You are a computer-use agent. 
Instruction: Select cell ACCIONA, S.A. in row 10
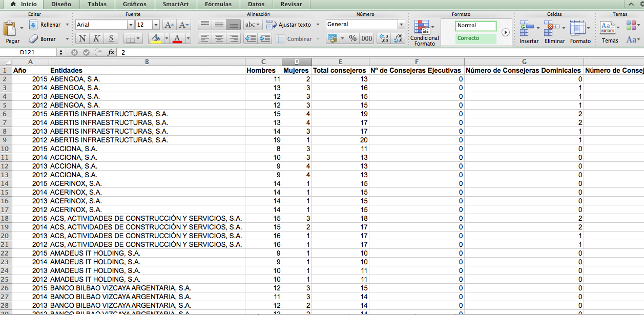point(147,149)
